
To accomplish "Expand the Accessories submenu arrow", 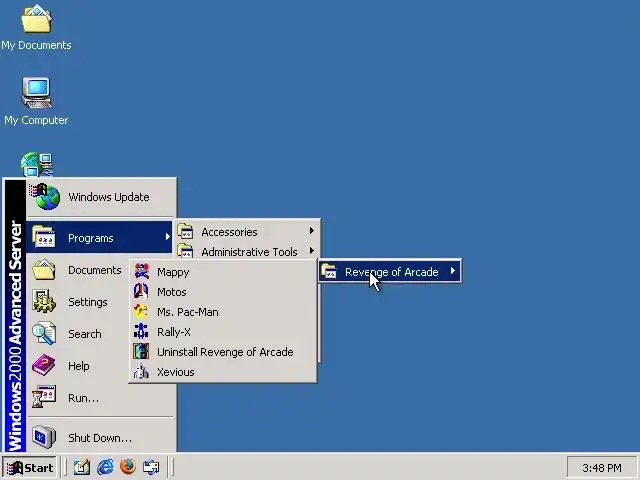I will pyautogui.click(x=311, y=231).
